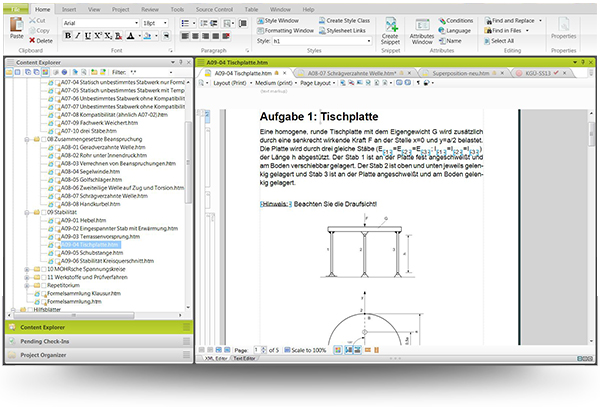Switch to the Review ribbon tab

(x=150, y=9)
